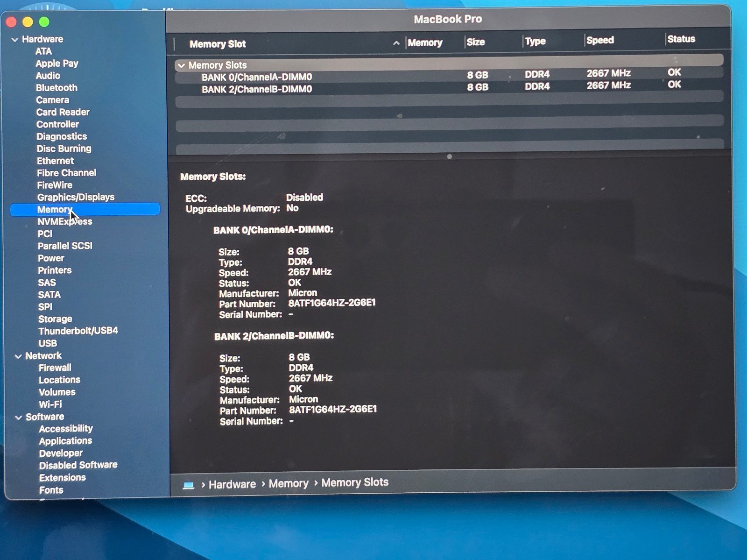Open the SATA entry
The image size is (747, 560).
tap(49, 295)
